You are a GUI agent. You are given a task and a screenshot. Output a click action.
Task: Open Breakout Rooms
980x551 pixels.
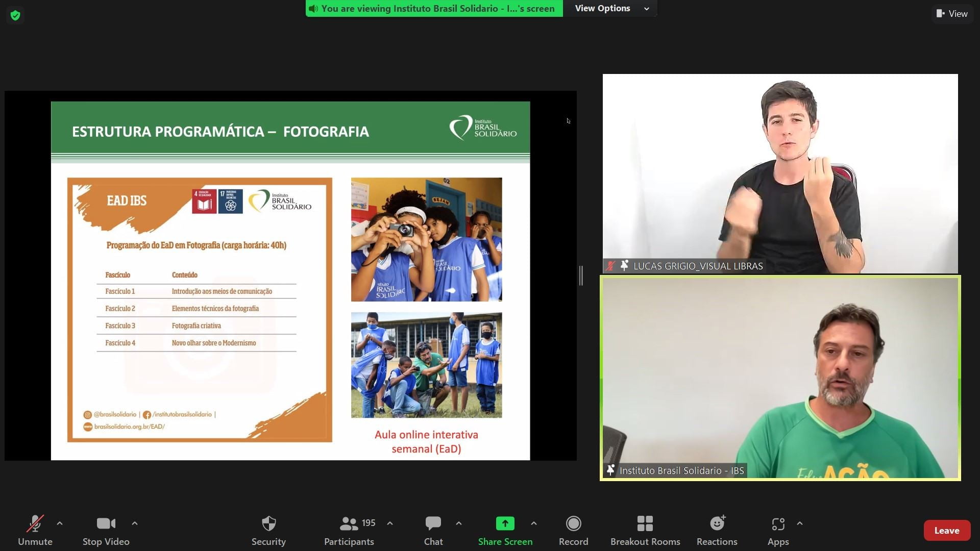pyautogui.click(x=645, y=530)
